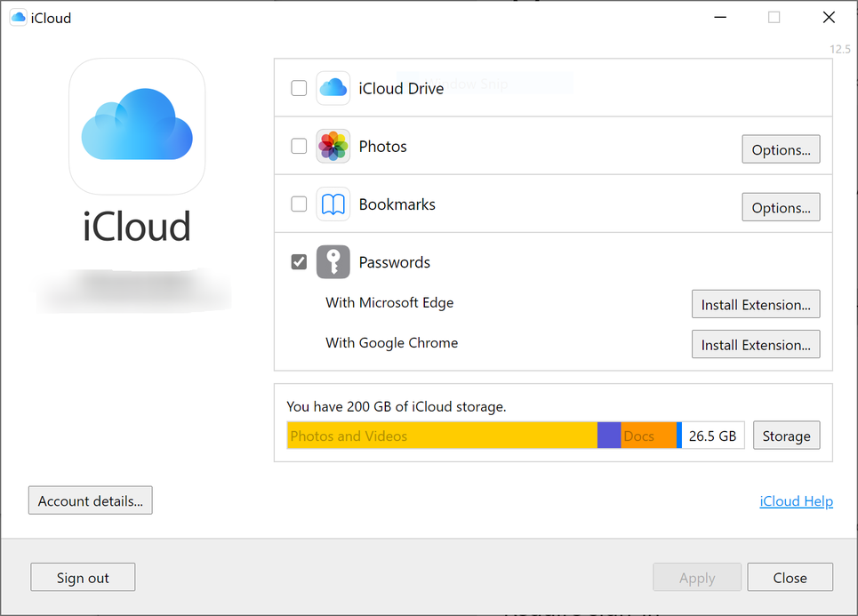The image size is (858, 616).
Task: Click the Photos flower icon
Action: [333, 146]
